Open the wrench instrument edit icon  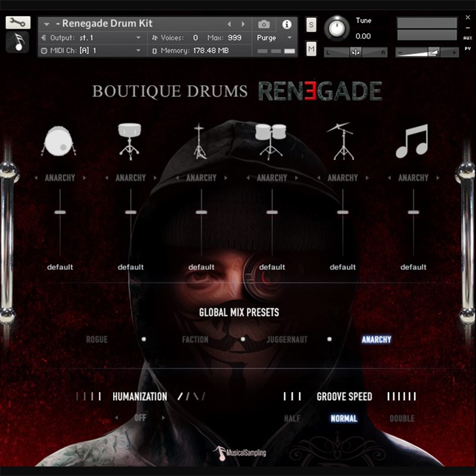(18, 22)
